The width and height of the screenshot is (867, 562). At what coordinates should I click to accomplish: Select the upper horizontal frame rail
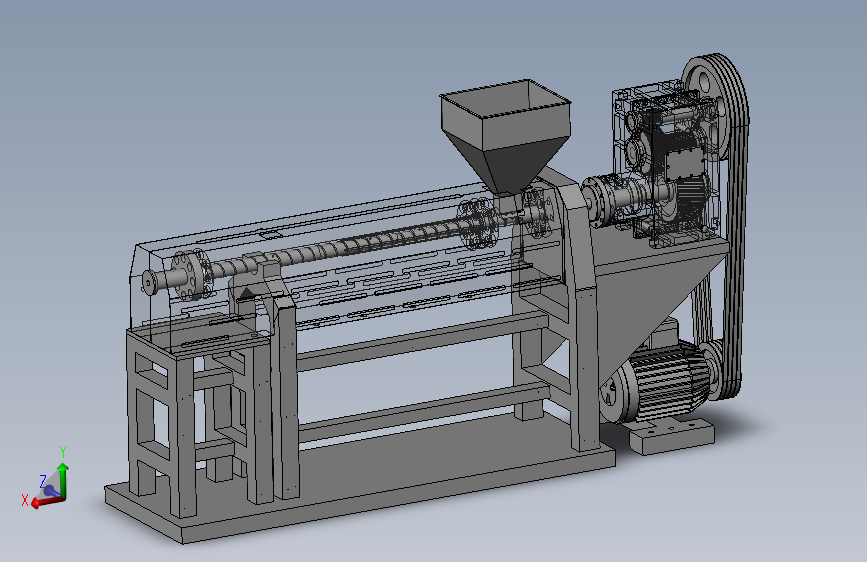(x=423, y=340)
